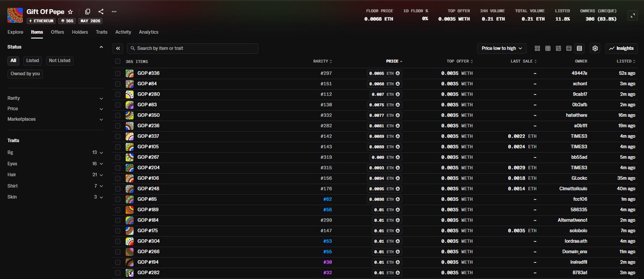The width and height of the screenshot is (644, 279).
Task: Add GOP #85 to cart at 0.0098 ETH
Action: click(x=384, y=199)
